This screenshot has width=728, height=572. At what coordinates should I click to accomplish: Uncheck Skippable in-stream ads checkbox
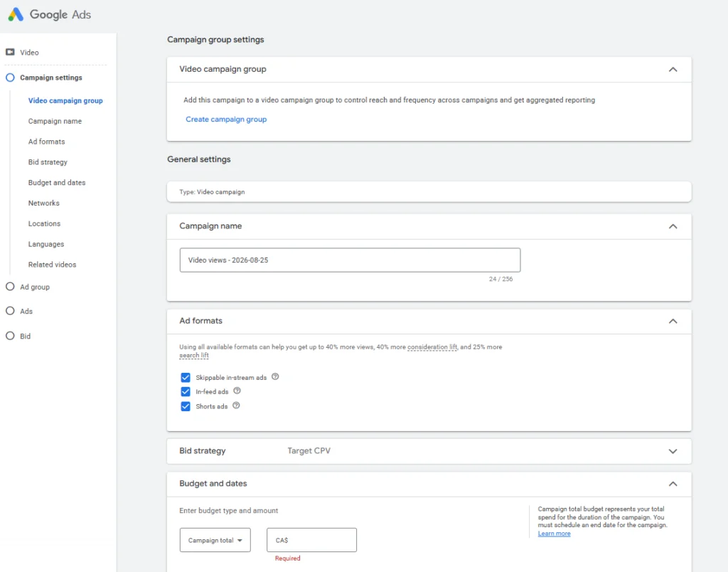[186, 377]
